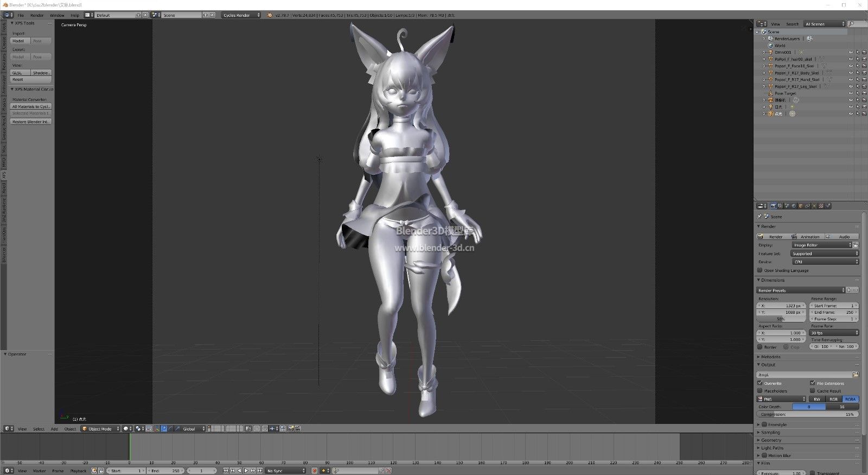Enable the Open Shading Language checkbox
Screen dimensions: 868x475
coord(760,270)
